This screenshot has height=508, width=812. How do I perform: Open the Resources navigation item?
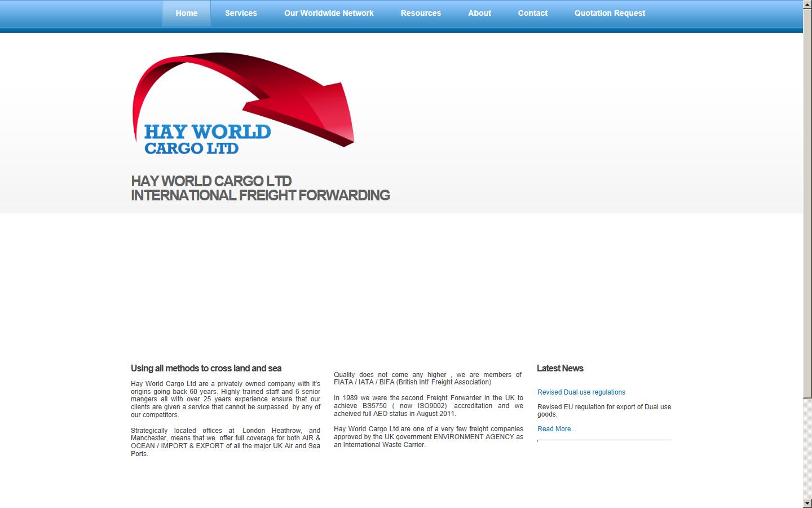[x=421, y=13]
